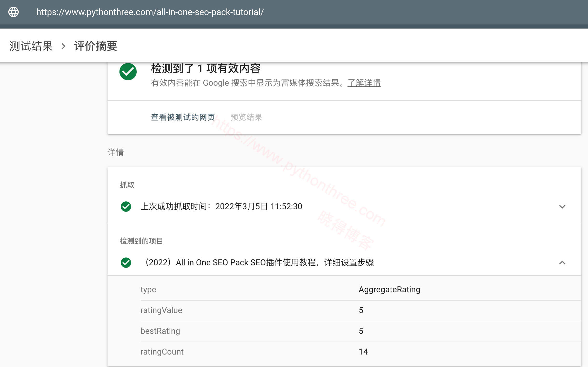Click the 检测到的项目 label
Image resolution: width=588 pixels, height=367 pixels.
(141, 241)
